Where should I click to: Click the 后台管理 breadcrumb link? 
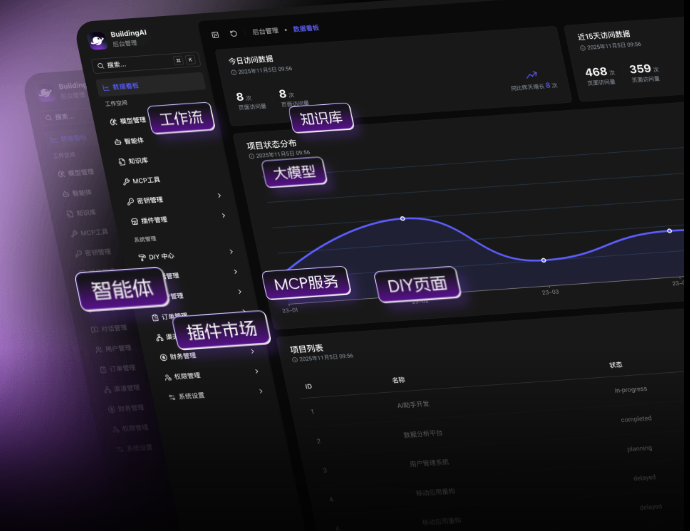click(x=265, y=31)
